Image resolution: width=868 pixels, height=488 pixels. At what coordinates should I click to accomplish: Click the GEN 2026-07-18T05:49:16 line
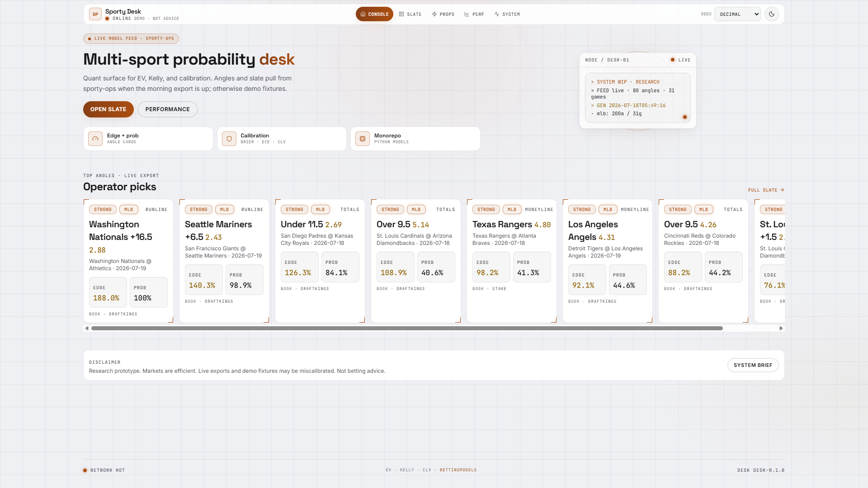pos(628,106)
